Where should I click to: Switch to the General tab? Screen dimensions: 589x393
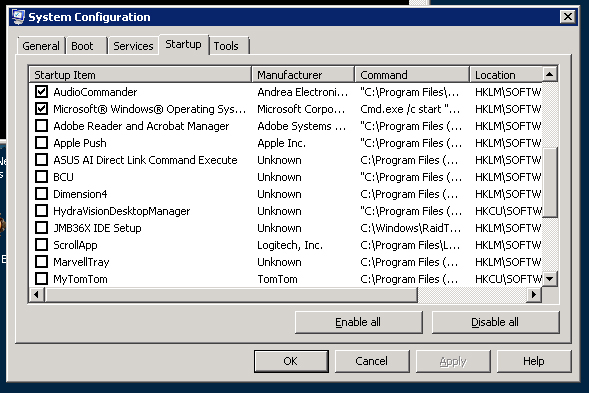click(x=41, y=46)
